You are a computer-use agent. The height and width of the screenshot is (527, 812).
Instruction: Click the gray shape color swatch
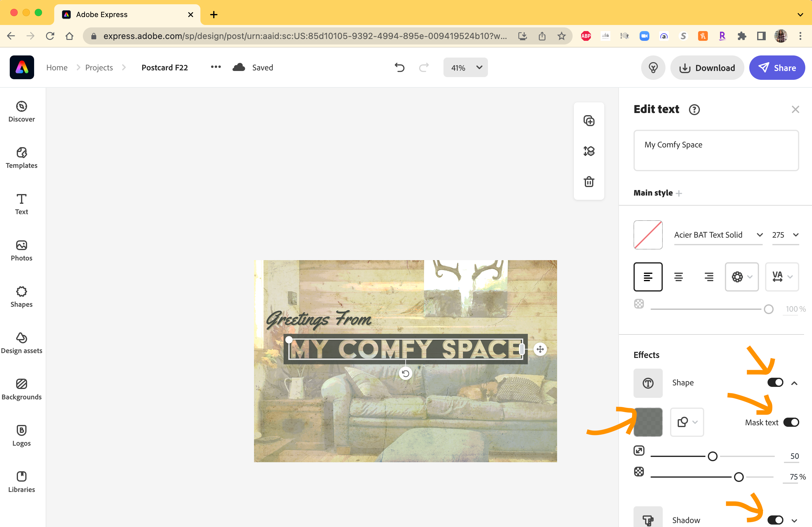[x=648, y=422]
